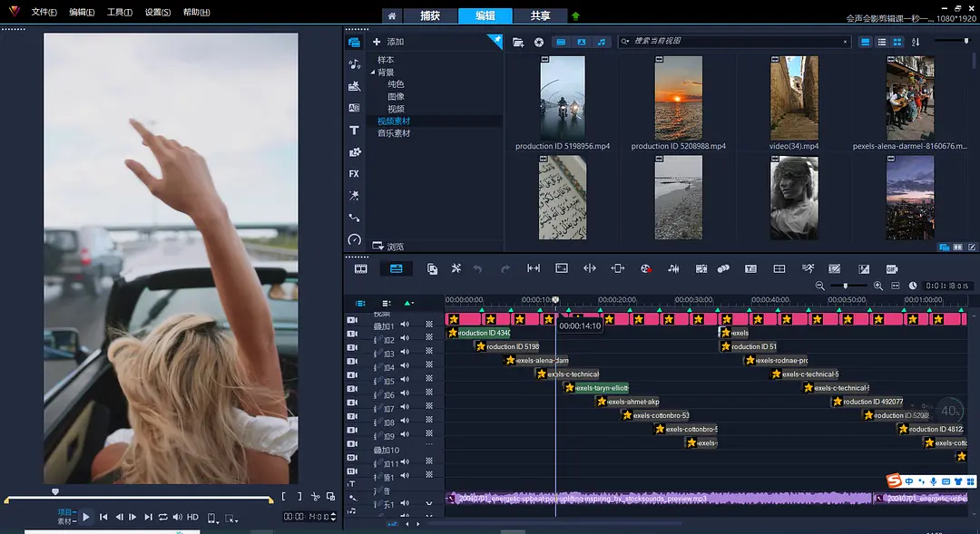980x534 pixels.
Task: Toggle repeat playback loop button
Action: pyautogui.click(x=162, y=517)
